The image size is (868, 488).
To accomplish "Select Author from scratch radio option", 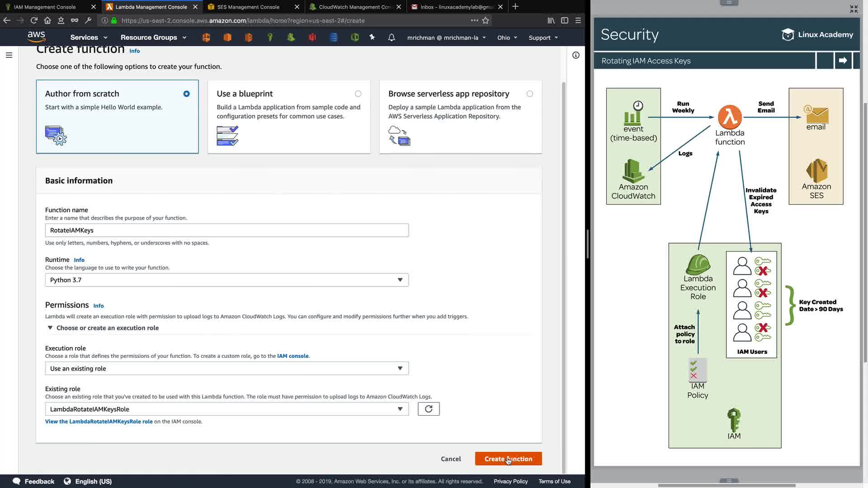I will click(x=186, y=94).
